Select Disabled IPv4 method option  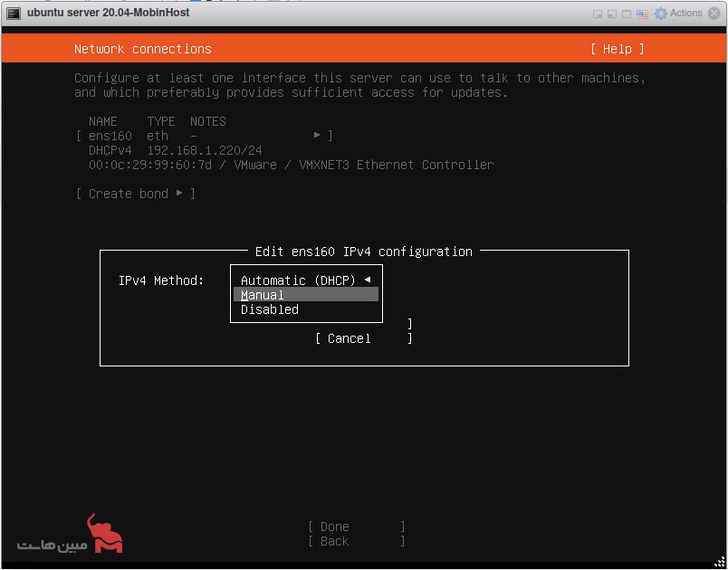tap(306, 309)
